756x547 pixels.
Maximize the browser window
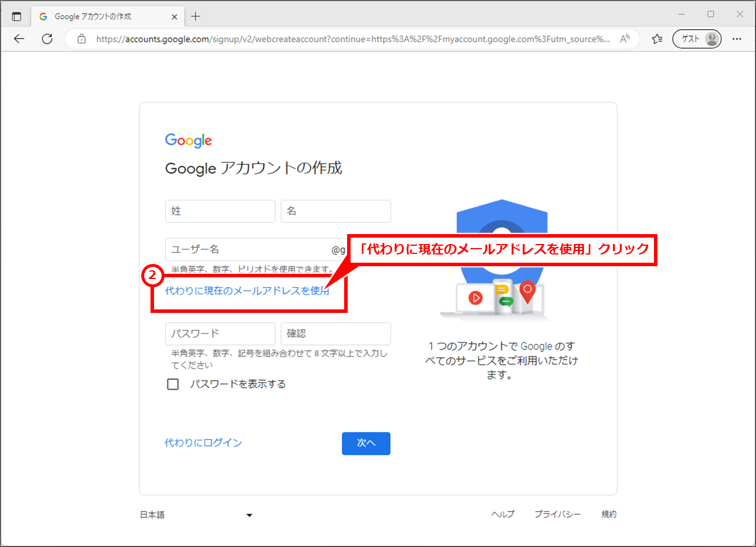710,14
